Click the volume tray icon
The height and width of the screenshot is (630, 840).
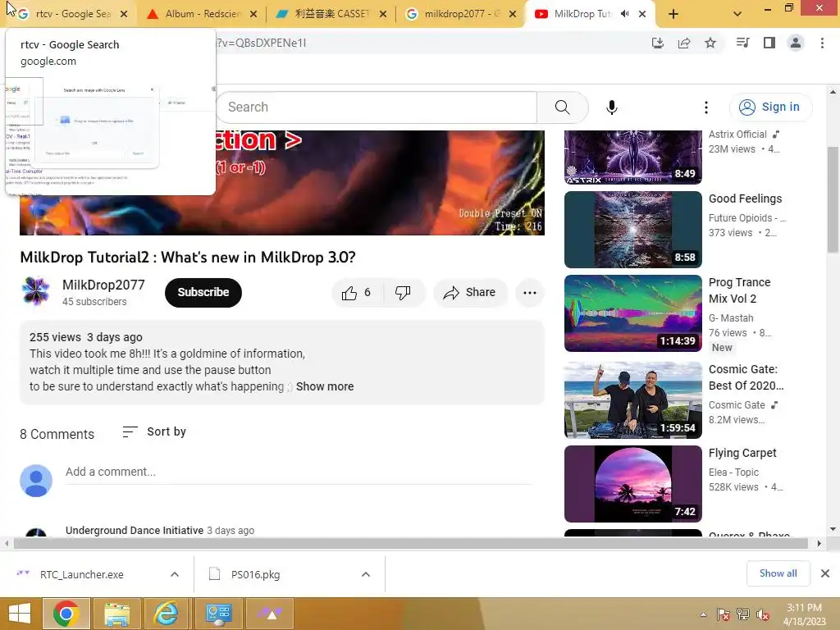pos(762,614)
